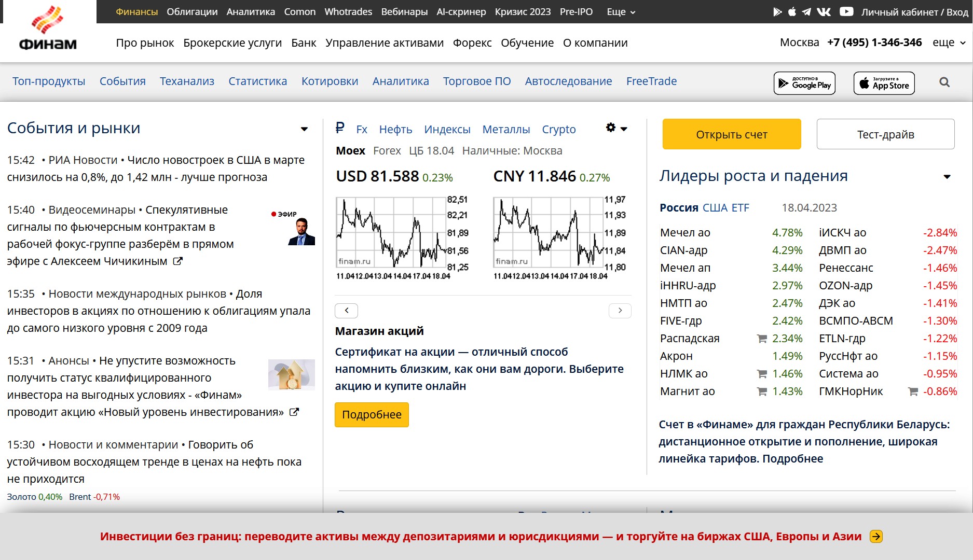Open Москва city selector

point(799,43)
